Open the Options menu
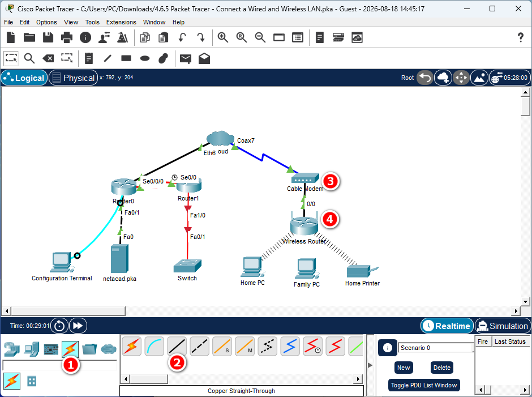Image resolution: width=532 pixels, height=397 pixels. pyautogui.click(x=46, y=22)
